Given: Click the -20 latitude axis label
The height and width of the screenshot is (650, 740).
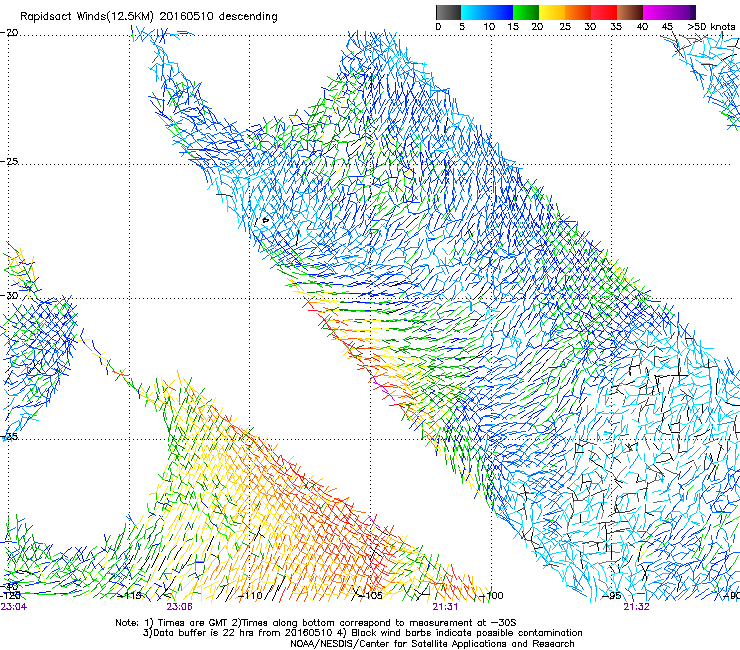Looking at the screenshot, I should [9, 33].
